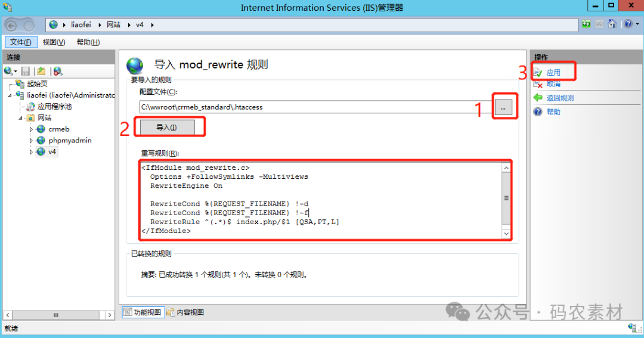Click the configuration file path field
The image size is (644, 338).
tap(315, 107)
